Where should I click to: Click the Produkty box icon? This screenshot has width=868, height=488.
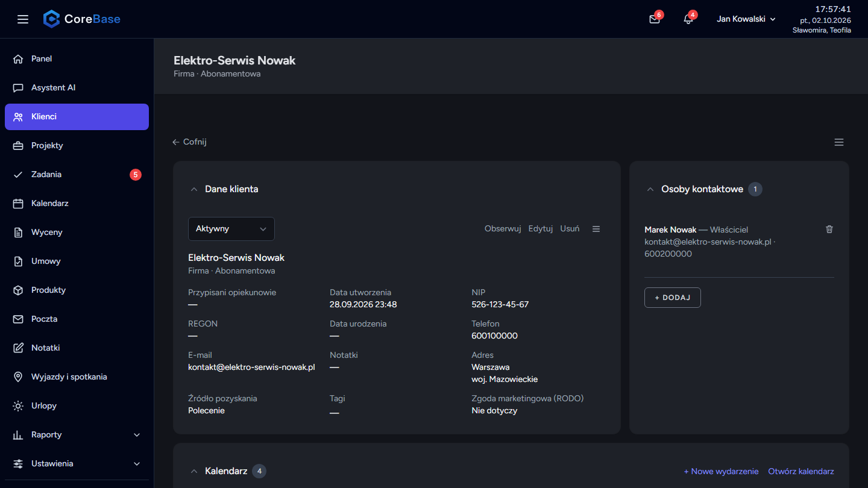pyautogui.click(x=18, y=290)
